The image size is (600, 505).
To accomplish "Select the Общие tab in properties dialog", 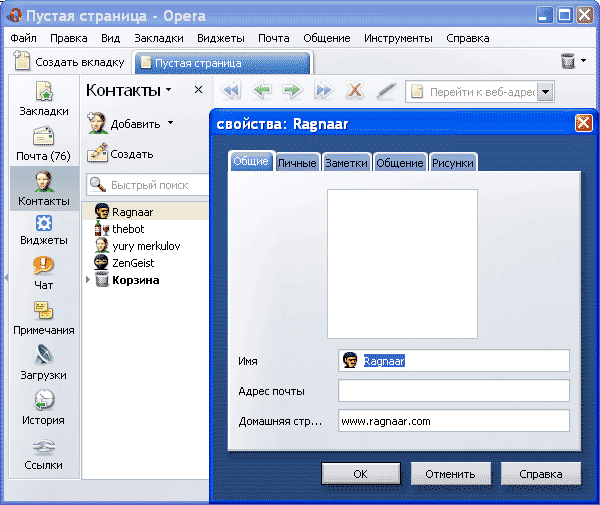I will (251, 161).
